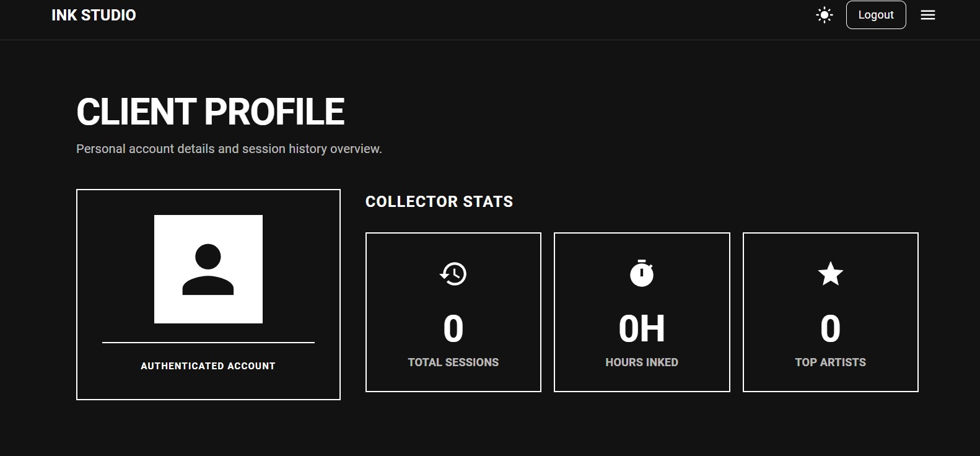Click the Client Profile page title

click(x=210, y=112)
